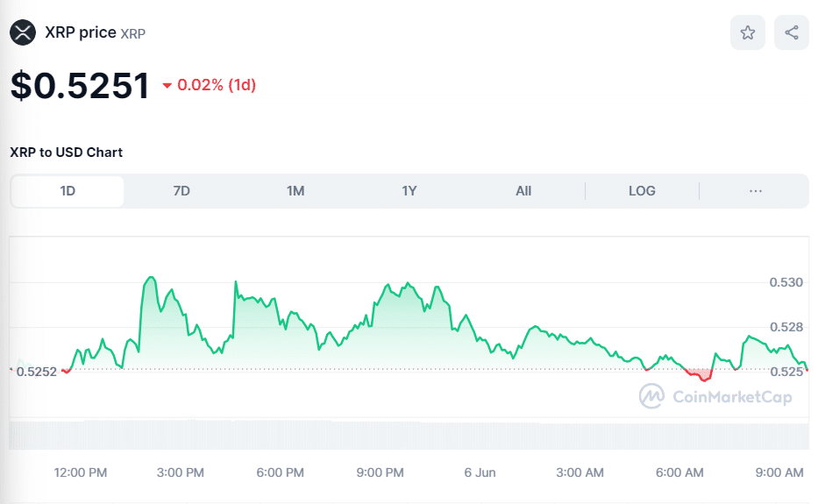Screen dimensions: 818x504
Task: Click the 0.5252 opening price marker
Action: (x=36, y=372)
